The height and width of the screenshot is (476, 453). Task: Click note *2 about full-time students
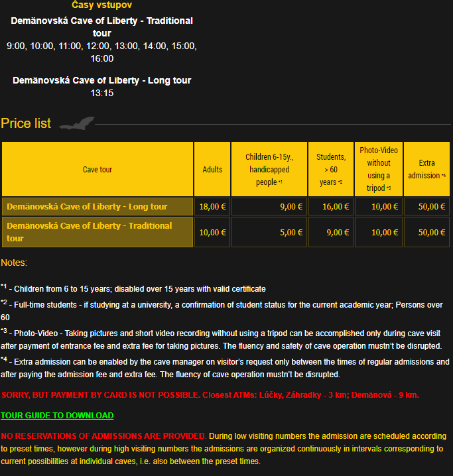[x=222, y=310]
